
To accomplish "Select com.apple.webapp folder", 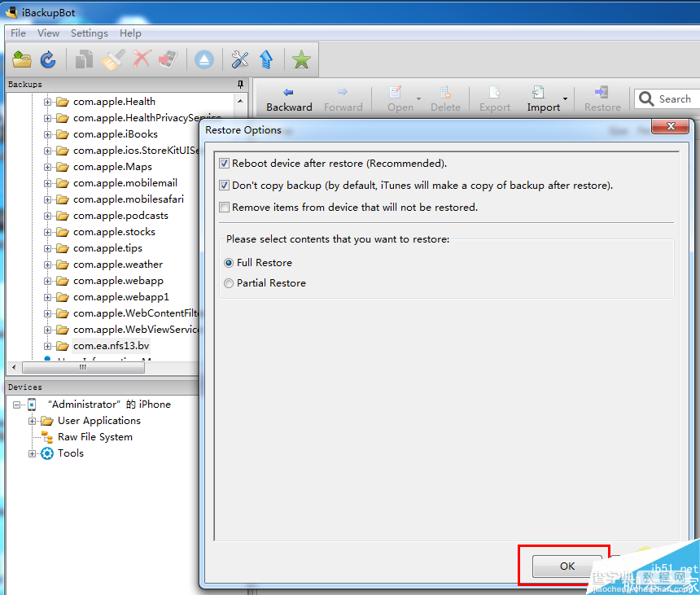I will 118,281.
